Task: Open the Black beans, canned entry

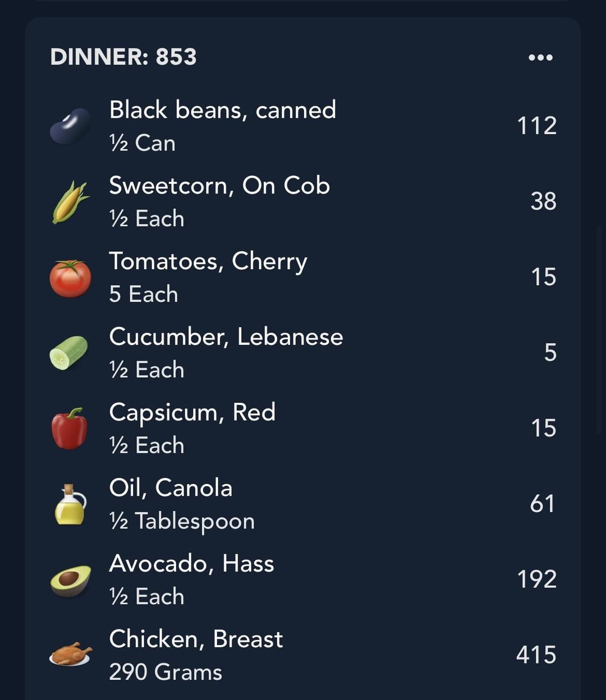Action: [303, 126]
